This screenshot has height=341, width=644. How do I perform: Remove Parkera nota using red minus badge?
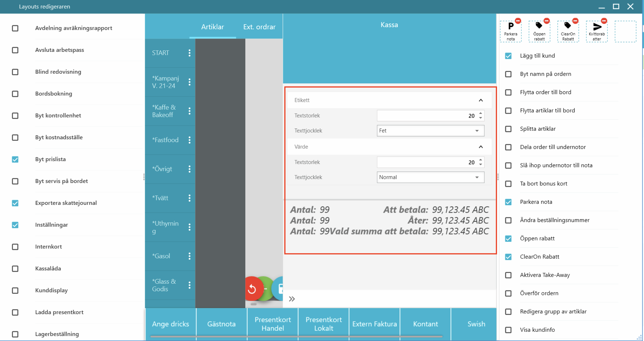tap(518, 20)
